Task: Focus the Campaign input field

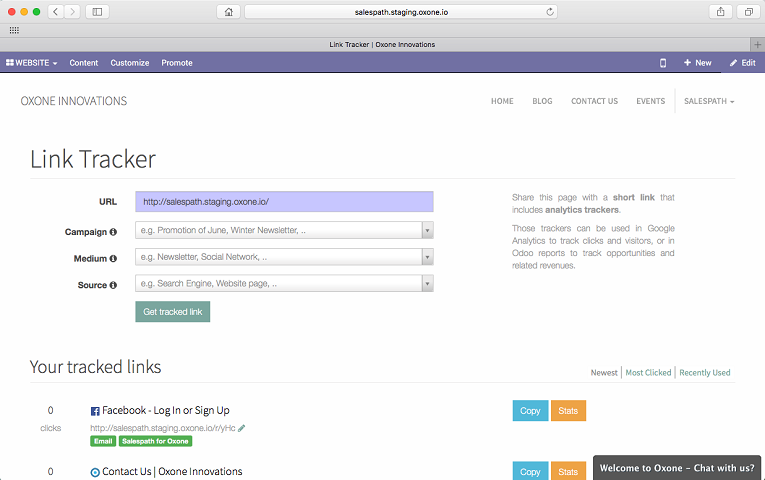Action: 279,230
